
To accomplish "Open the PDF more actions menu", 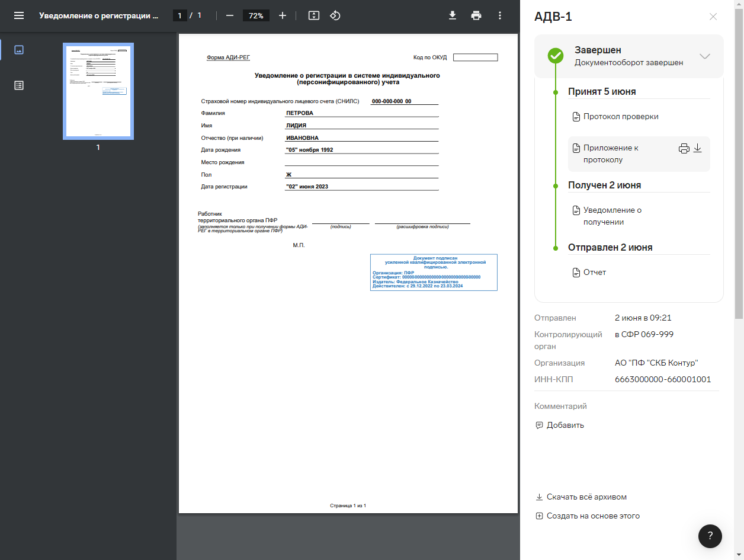I will point(500,15).
